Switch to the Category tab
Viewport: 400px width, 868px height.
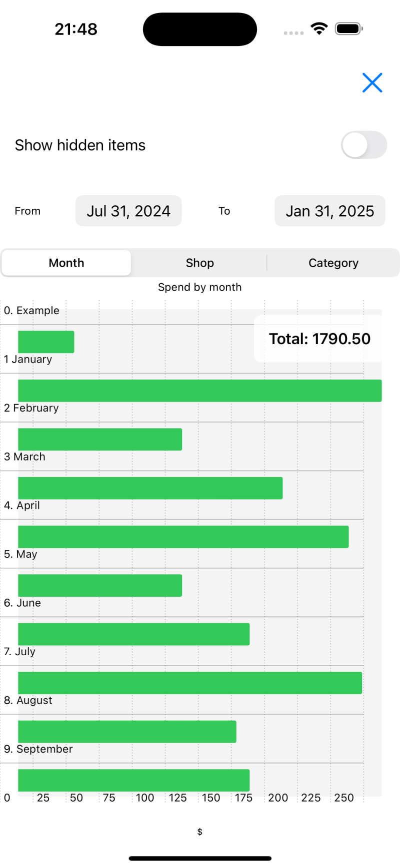333,263
